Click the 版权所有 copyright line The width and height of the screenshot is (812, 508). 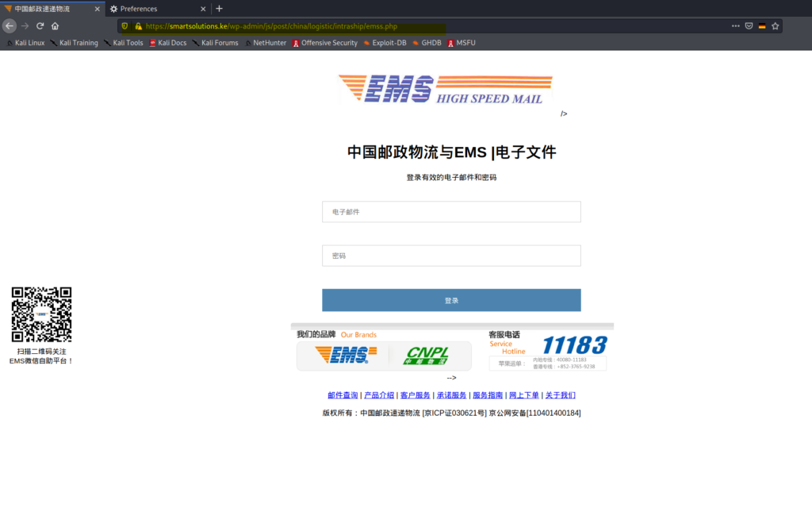click(x=451, y=413)
